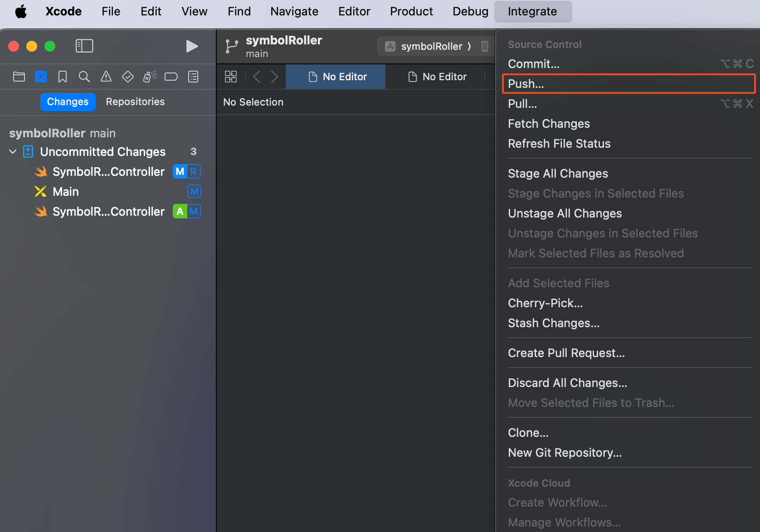
Task: Open the Project navigator folder icon
Action: pyautogui.click(x=19, y=77)
